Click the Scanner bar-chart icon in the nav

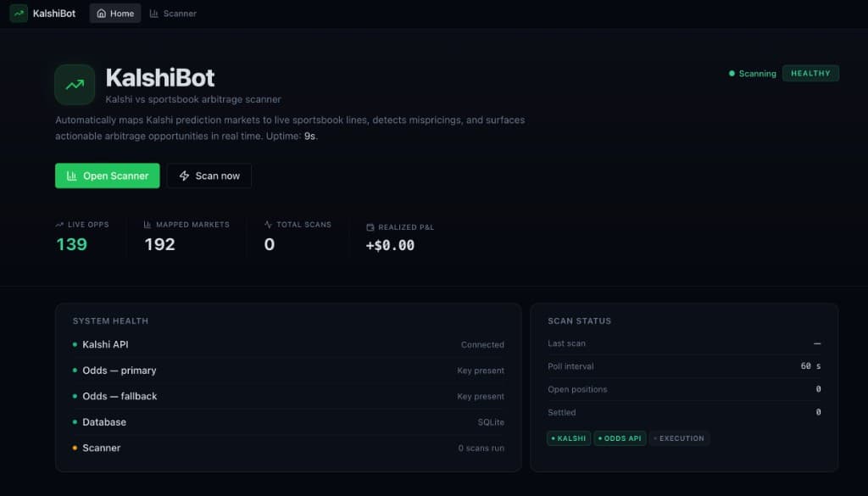tap(154, 13)
